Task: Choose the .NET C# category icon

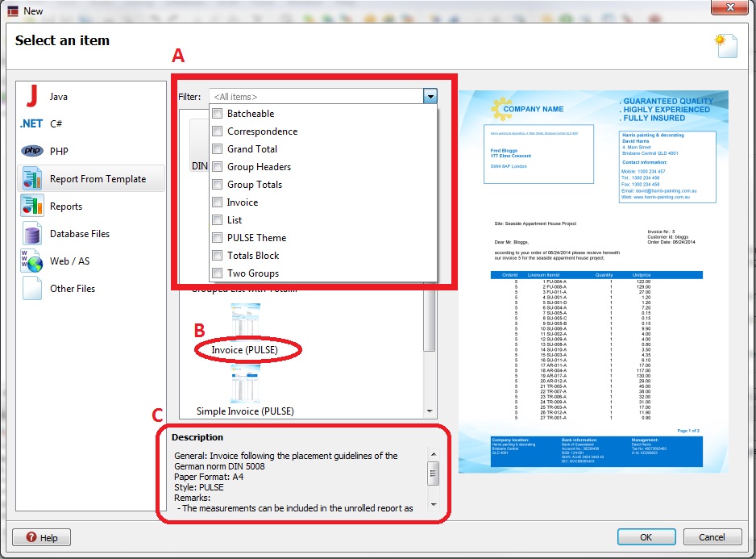Action: [x=31, y=123]
